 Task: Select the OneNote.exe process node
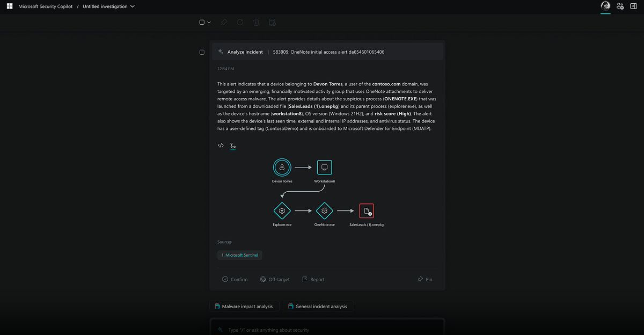coord(324,211)
